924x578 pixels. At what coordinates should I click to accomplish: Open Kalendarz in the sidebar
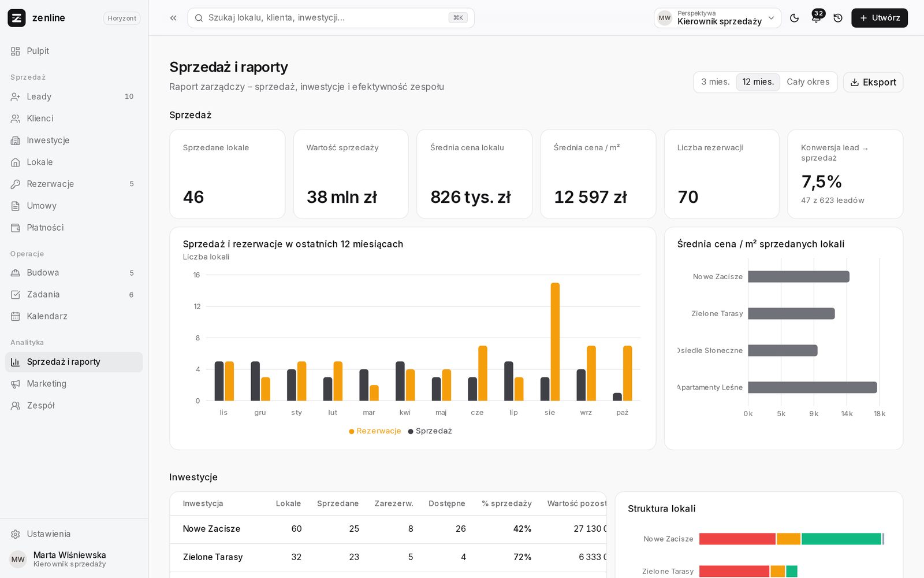(x=74, y=316)
